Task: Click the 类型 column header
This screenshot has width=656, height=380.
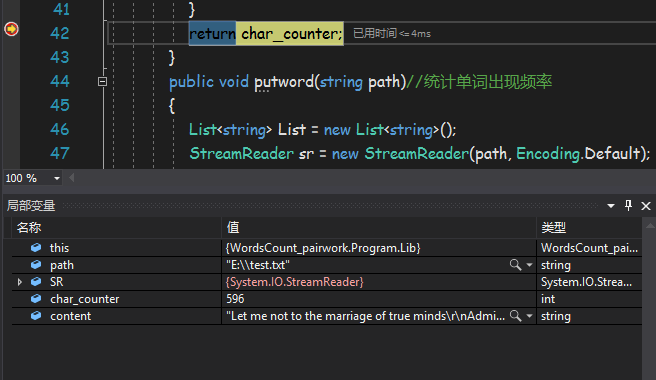Action: 554,228
